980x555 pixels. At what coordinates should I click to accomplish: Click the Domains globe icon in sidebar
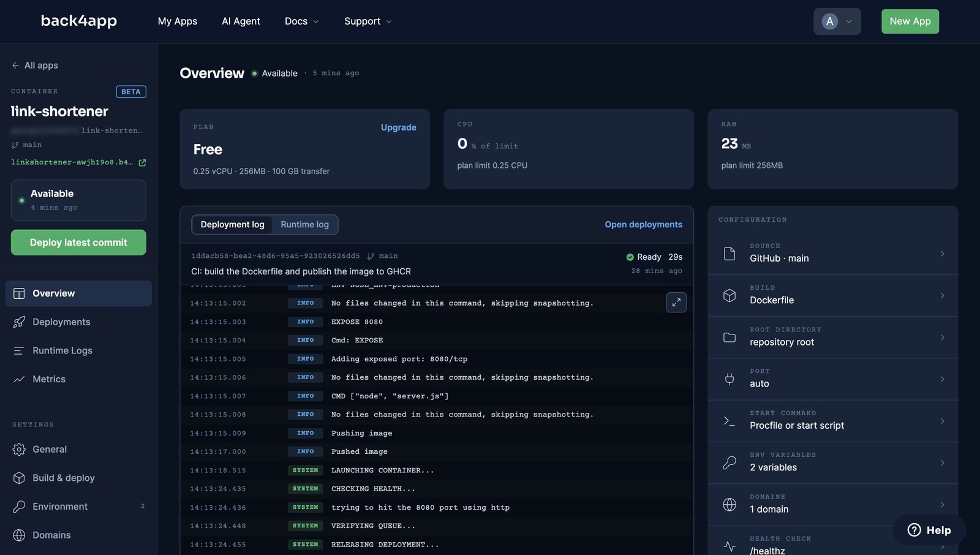[x=19, y=535]
